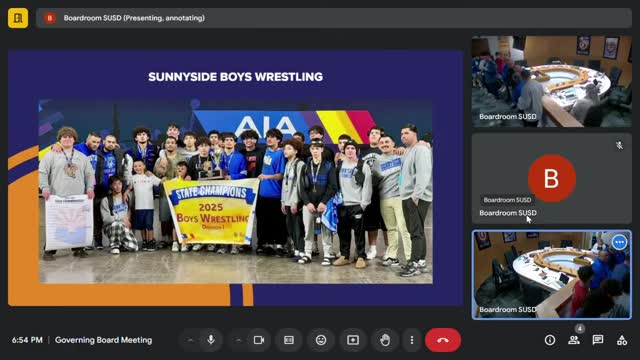
Task: Select the top Boardroom SUSD video tile
Action: pyautogui.click(x=552, y=81)
